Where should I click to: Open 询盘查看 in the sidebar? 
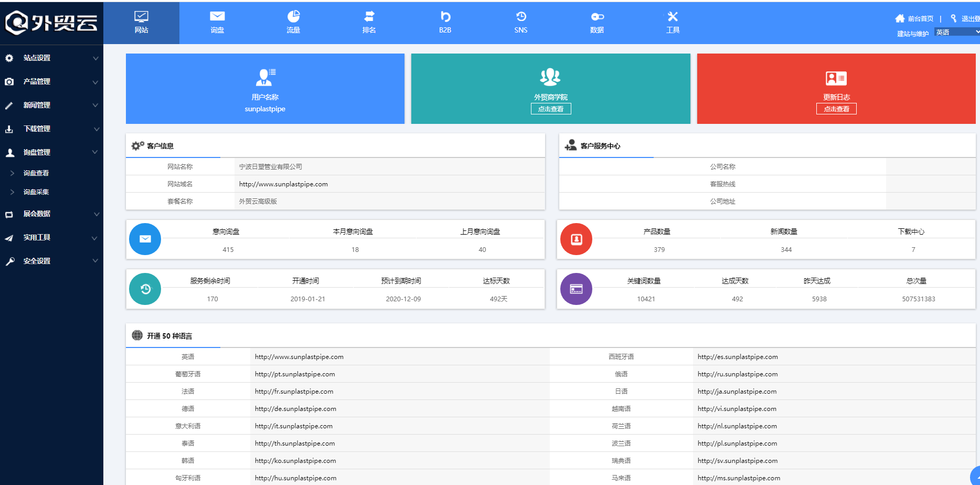pos(36,173)
